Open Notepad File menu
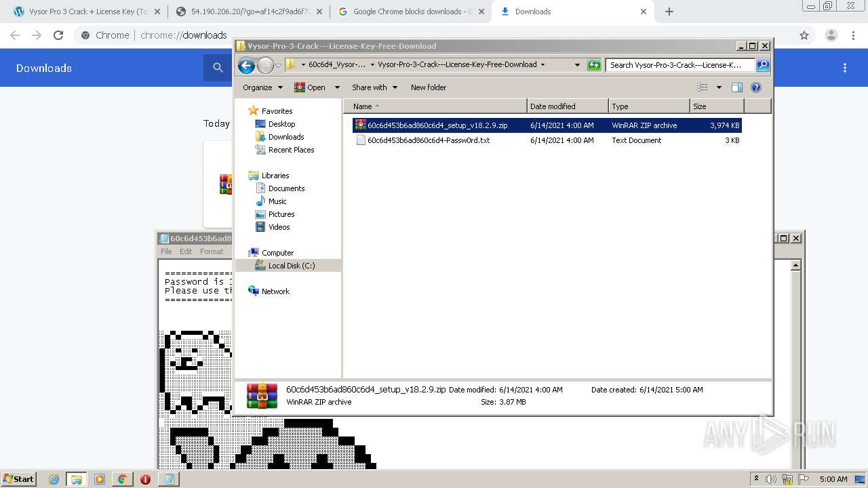 166,251
